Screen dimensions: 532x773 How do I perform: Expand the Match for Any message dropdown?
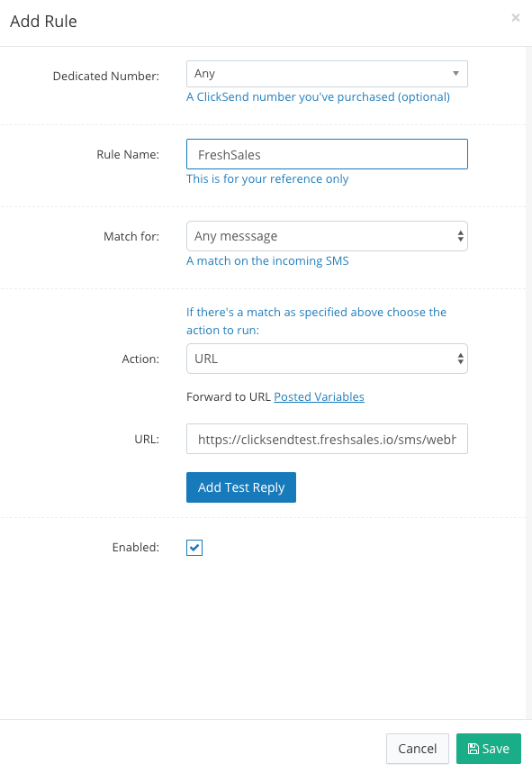tap(327, 236)
